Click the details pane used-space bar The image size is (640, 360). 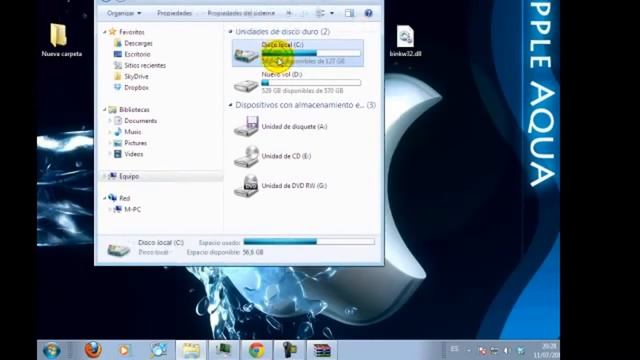point(309,242)
